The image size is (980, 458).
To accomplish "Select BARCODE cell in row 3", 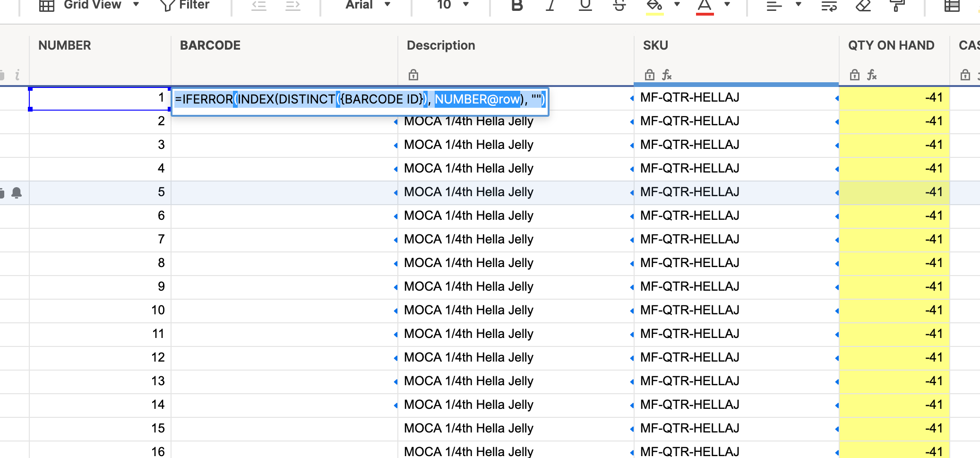I will click(x=284, y=146).
